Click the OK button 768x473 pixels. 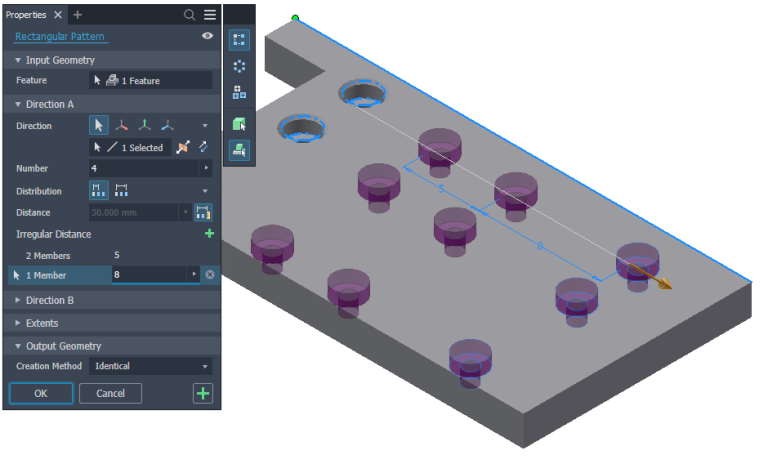40,393
